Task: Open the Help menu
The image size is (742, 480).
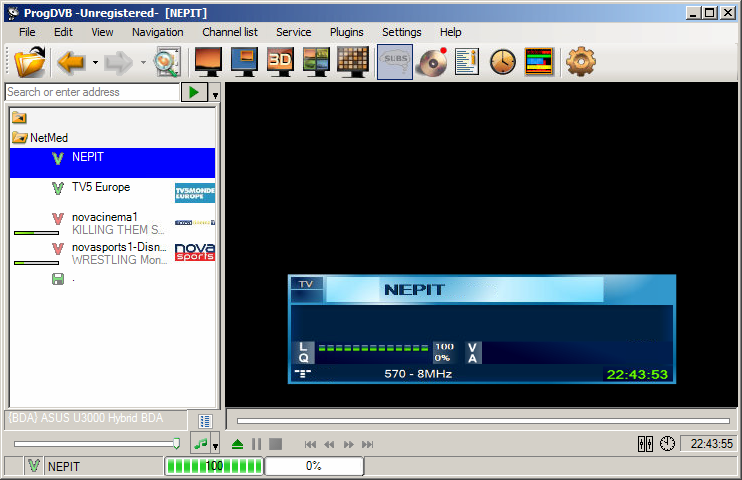Action: [x=450, y=32]
